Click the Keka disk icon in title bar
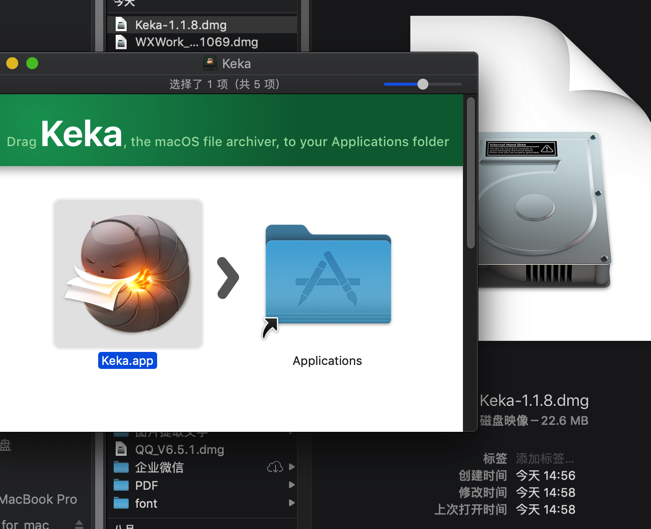Screen dimensions: 651x529 (210, 64)
